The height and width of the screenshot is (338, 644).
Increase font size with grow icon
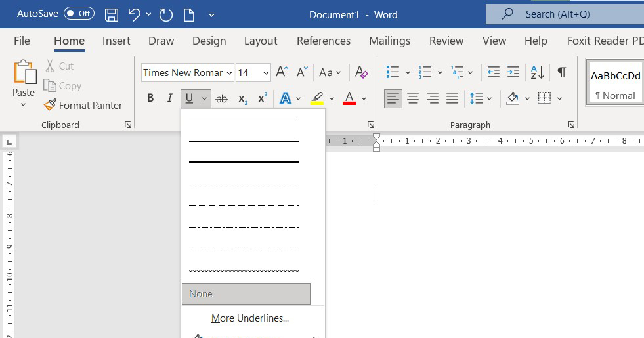(x=282, y=72)
